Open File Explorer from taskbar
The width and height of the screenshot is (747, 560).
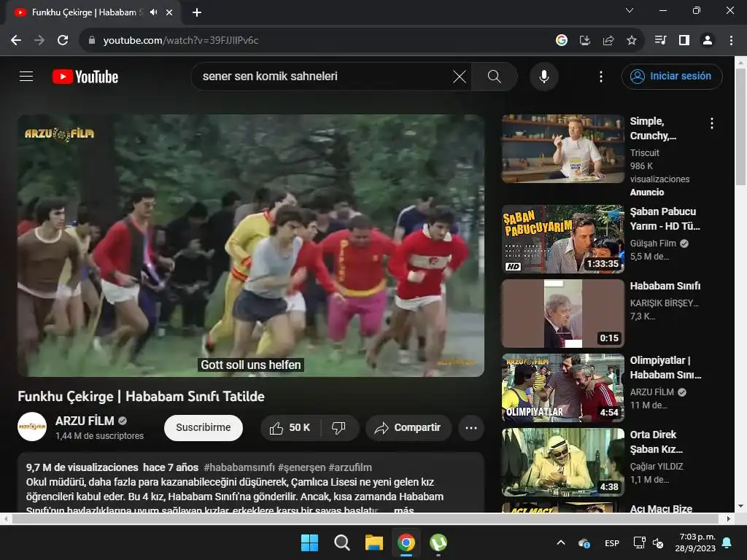[374, 542]
